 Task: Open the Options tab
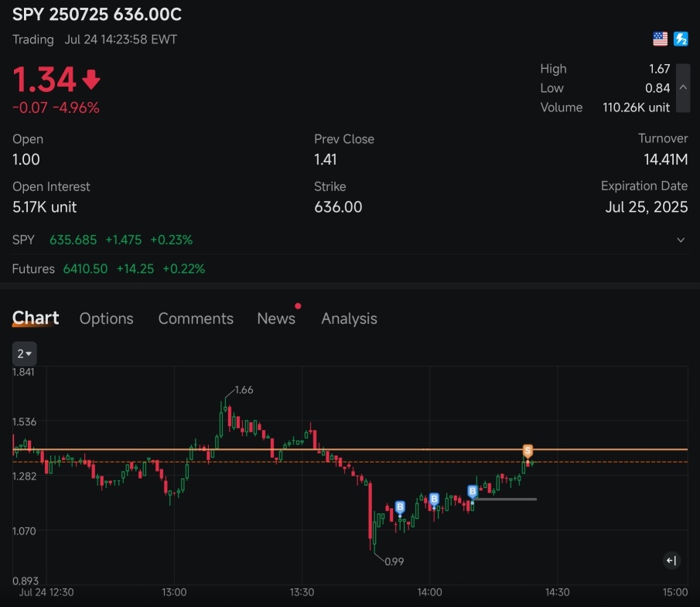(106, 319)
